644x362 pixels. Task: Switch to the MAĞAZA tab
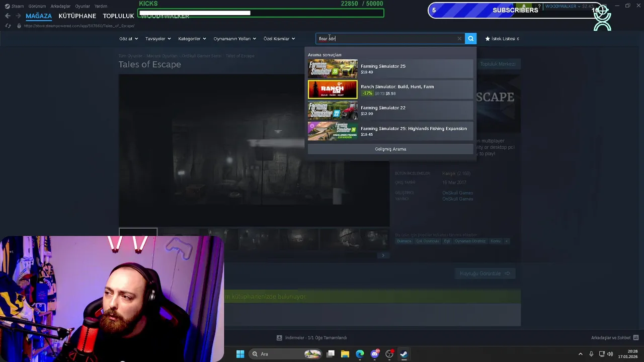(39, 16)
